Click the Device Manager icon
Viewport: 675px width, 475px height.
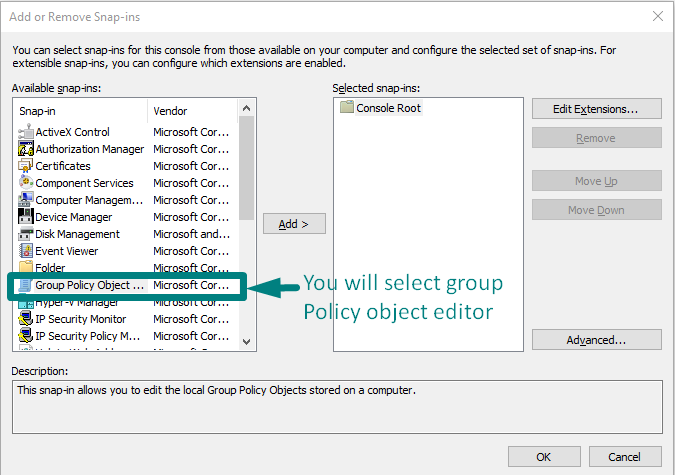[x=26, y=217]
